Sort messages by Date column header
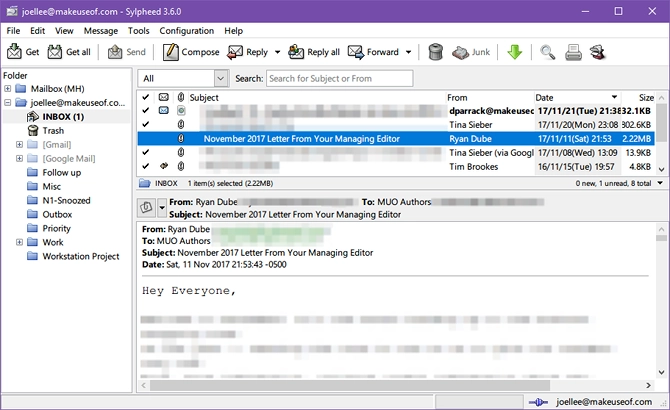 577,97
